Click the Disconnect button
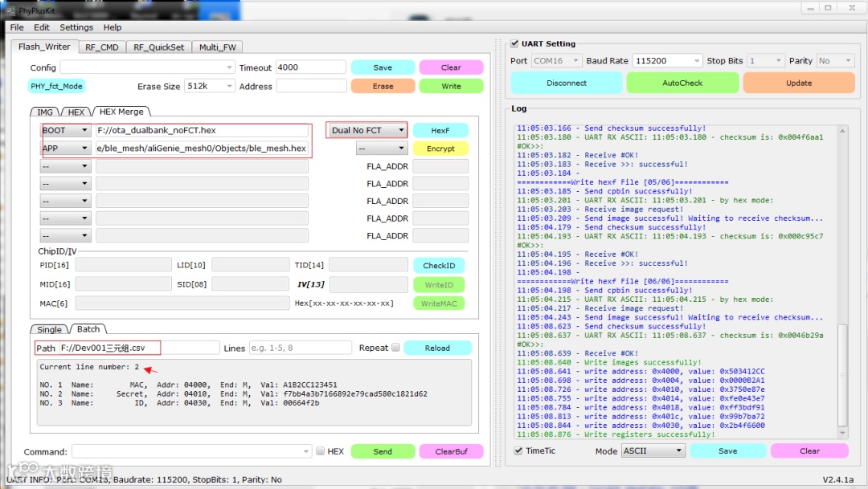This screenshot has width=868, height=489. 567,83
